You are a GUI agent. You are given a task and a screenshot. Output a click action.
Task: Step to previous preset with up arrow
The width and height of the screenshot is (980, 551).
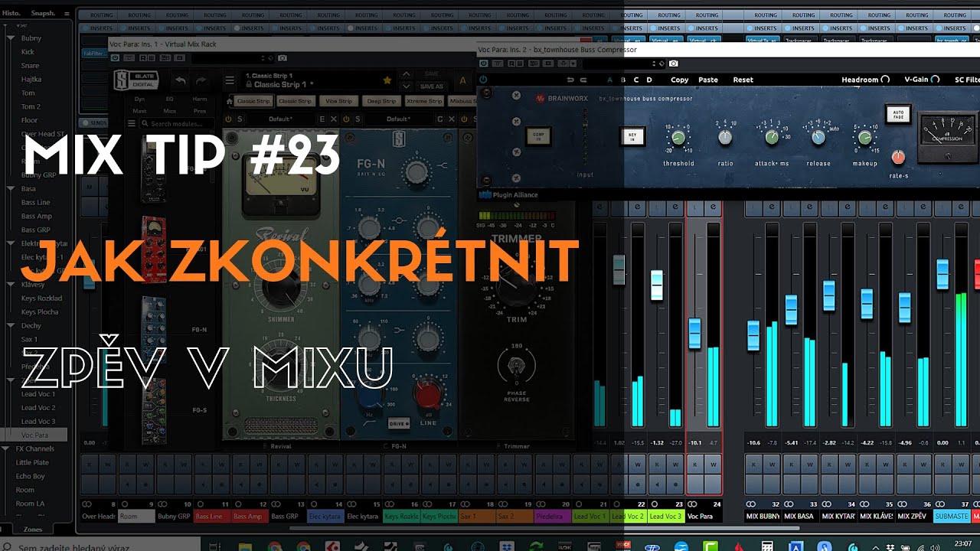tap(406, 75)
